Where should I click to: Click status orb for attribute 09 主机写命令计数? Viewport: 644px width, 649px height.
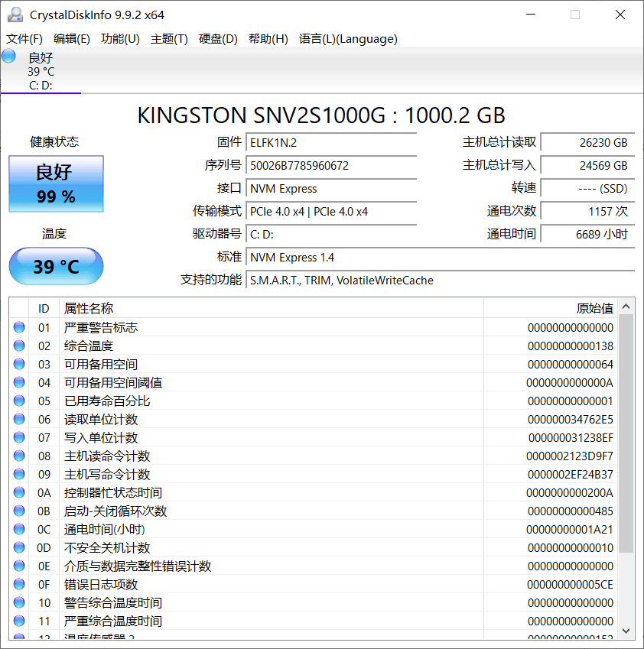tap(19, 475)
